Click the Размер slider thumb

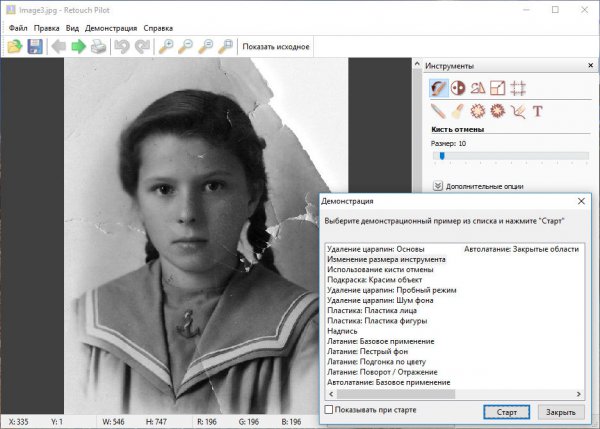pos(442,156)
